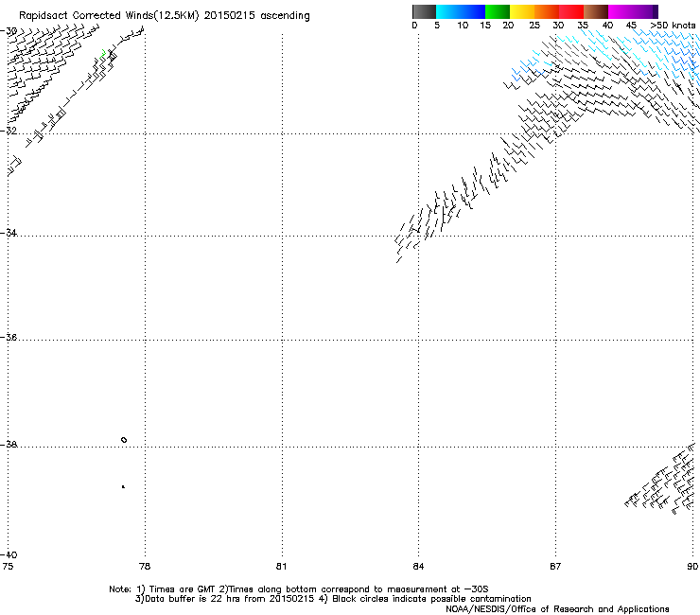Click the '81' longitude axis label
This screenshot has width=700, height=615.
281,567
